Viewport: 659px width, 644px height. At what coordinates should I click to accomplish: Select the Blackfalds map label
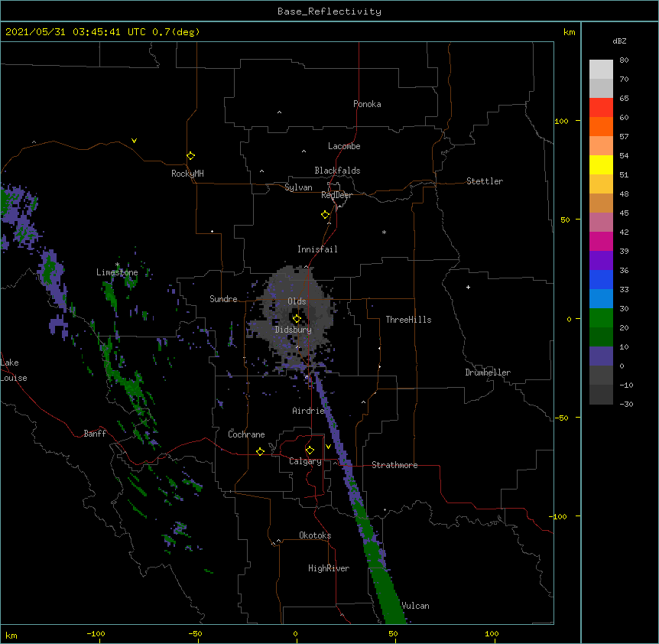click(337, 171)
